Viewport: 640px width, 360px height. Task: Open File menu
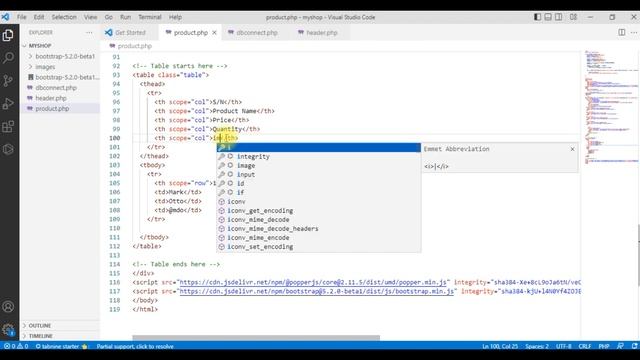pyautogui.click(x=22, y=17)
